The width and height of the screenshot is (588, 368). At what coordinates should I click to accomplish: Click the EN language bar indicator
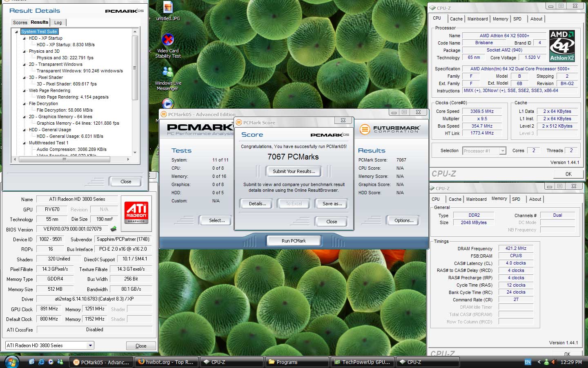pos(528,362)
